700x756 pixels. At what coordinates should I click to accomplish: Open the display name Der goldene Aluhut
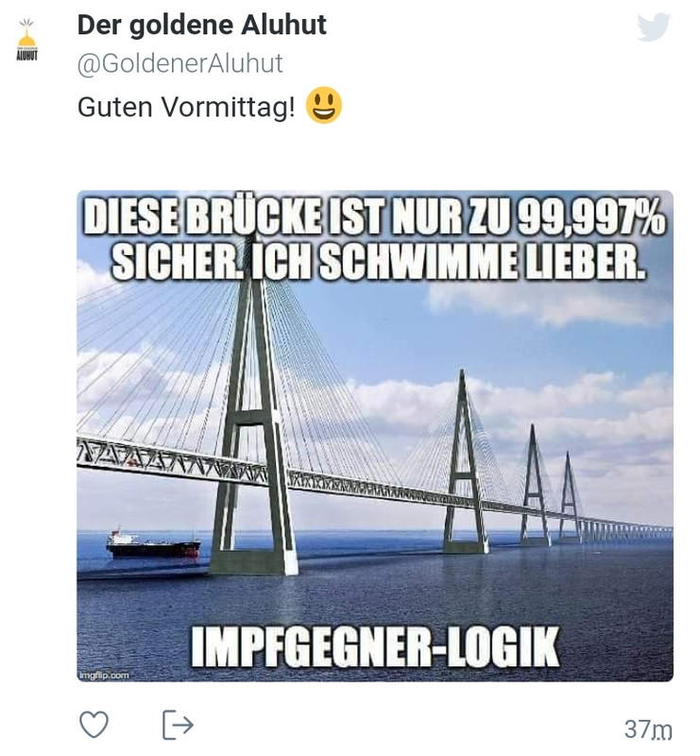[201, 26]
